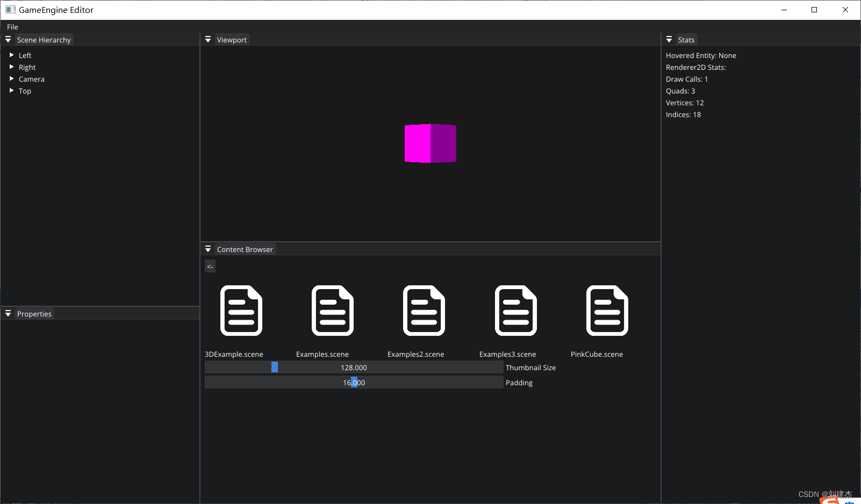Open the File menu
Viewport: 861px width, 504px height.
pyautogui.click(x=12, y=27)
